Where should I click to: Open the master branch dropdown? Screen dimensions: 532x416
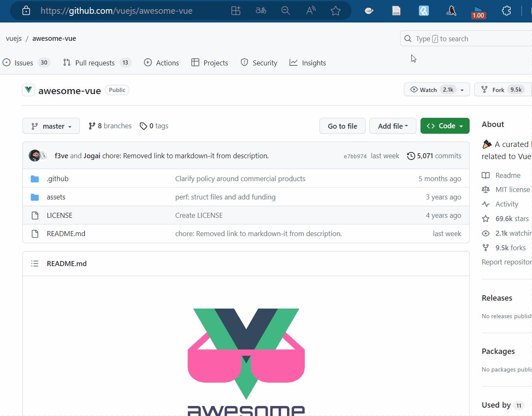point(51,126)
